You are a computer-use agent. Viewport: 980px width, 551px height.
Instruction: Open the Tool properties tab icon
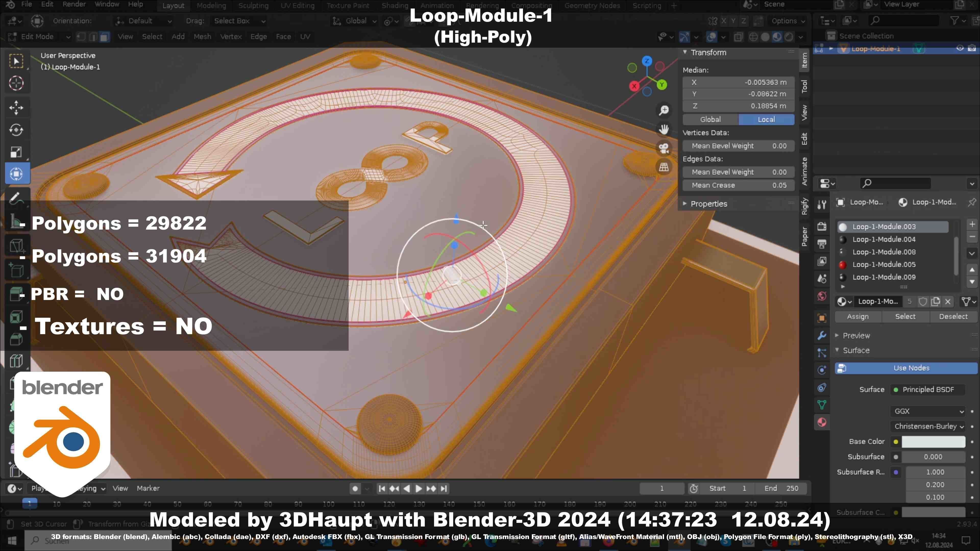pos(822,205)
